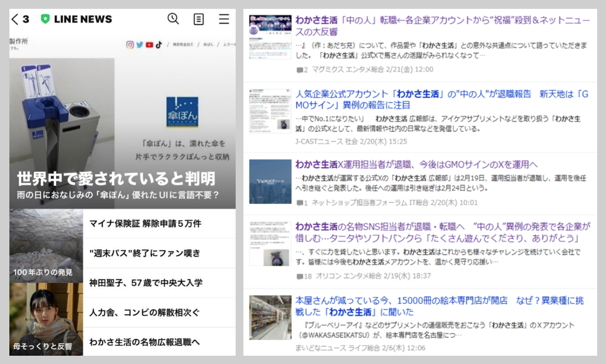606x364 pixels.
Task: Tap the back arrow in LINE NEWS
Action: (x=15, y=19)
